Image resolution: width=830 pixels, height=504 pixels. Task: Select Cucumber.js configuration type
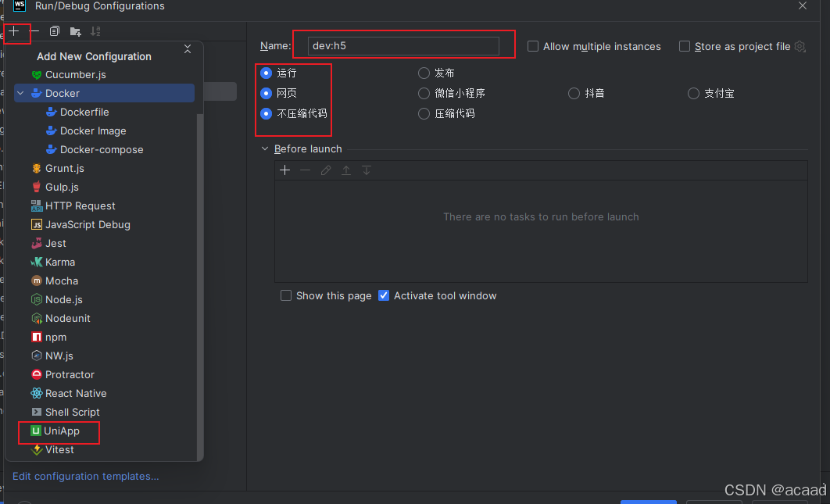[104, 75]
